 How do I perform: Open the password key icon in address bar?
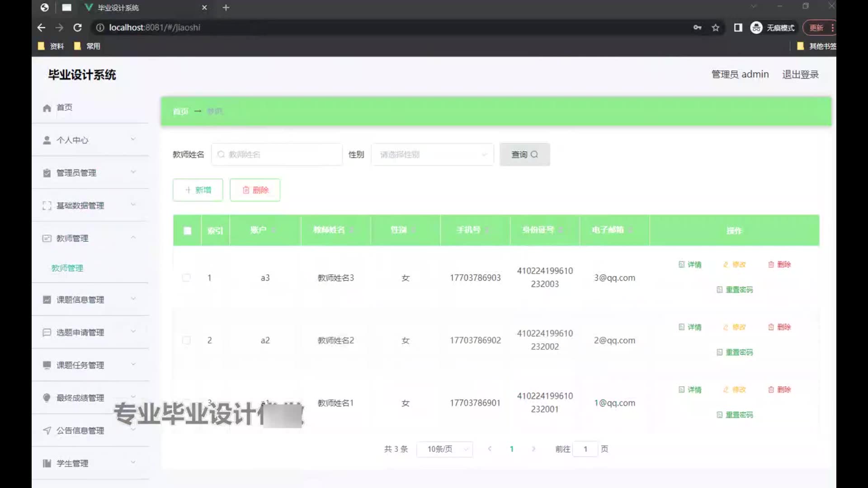point(697,28)
